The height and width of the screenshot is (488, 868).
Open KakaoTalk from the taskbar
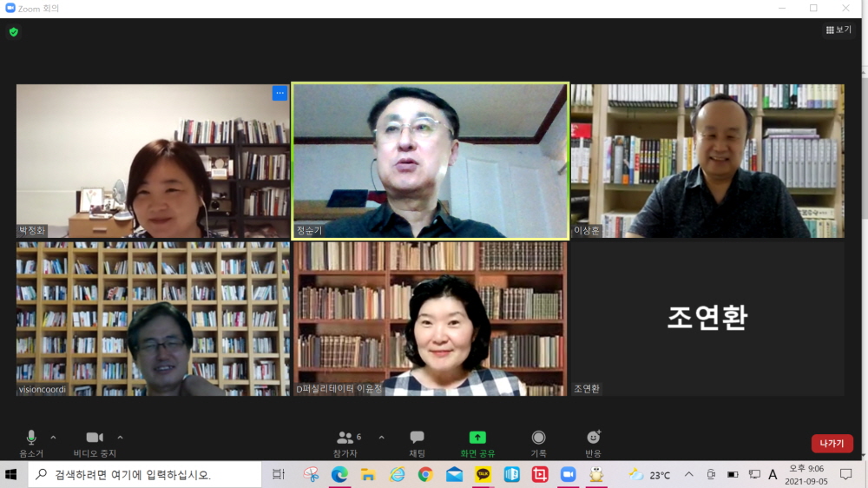pos(483,474)
